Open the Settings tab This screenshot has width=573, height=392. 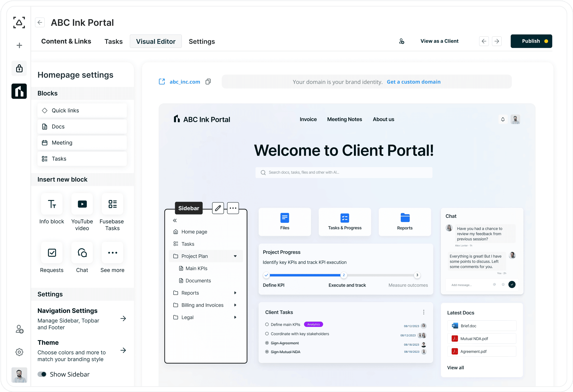202,41
